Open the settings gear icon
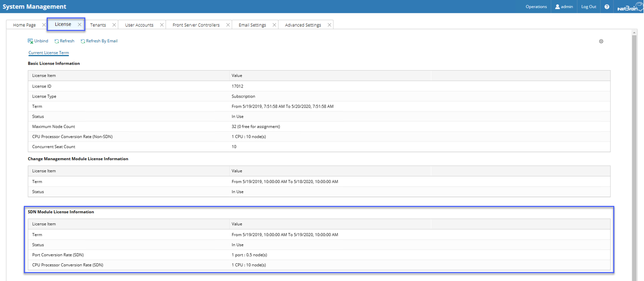This screenshot has height=281, width=644. 601,41
